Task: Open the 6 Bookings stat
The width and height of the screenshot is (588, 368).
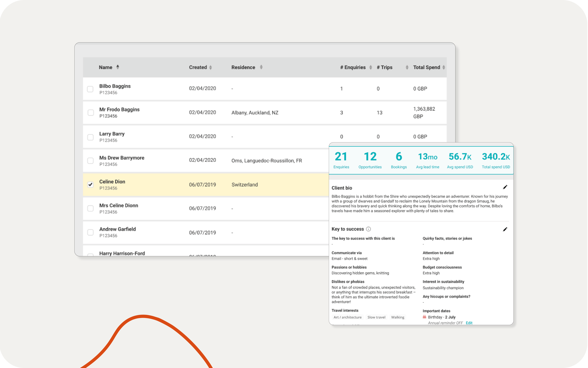Action: coord(399,160)
